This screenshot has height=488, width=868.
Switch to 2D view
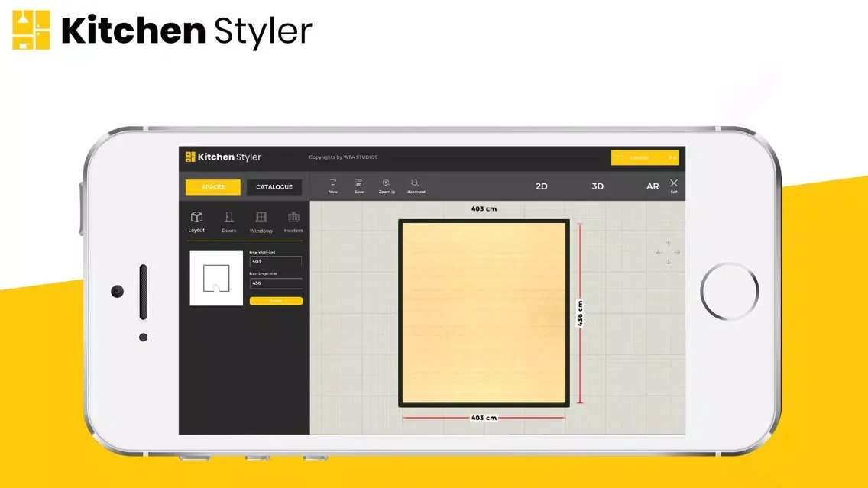point(542,186)
